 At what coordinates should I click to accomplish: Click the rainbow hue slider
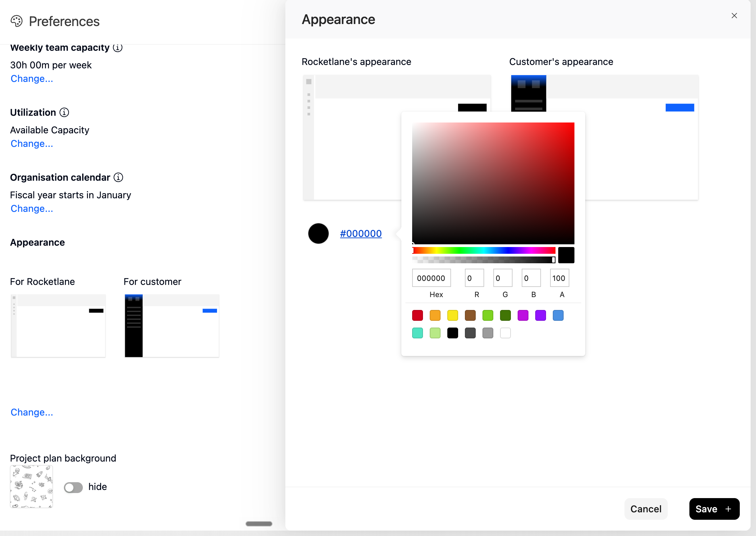tap(483, 250)
